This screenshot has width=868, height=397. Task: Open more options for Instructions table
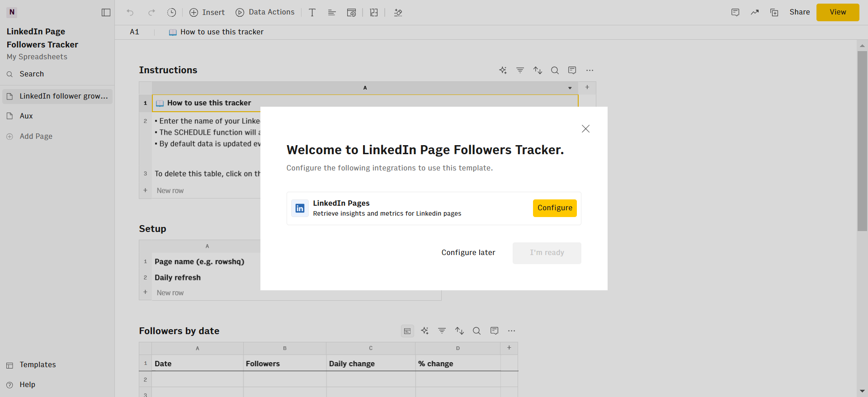point(590,70)
